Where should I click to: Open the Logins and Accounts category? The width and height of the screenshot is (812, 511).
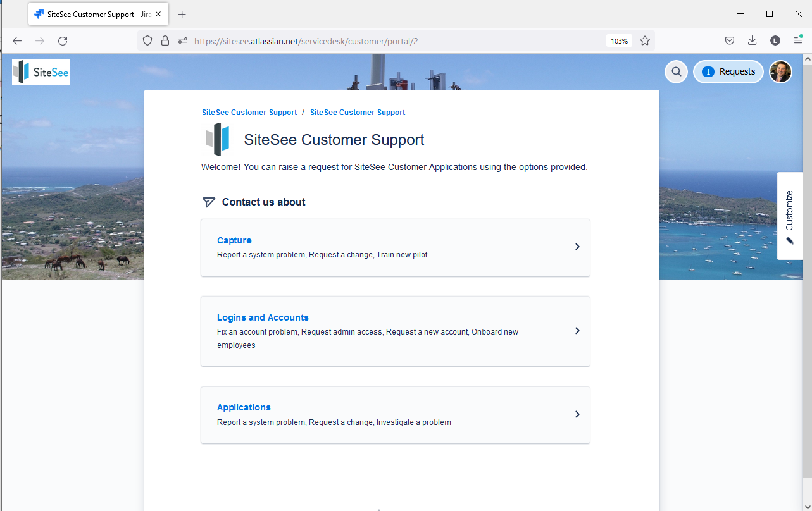point(396,331)
